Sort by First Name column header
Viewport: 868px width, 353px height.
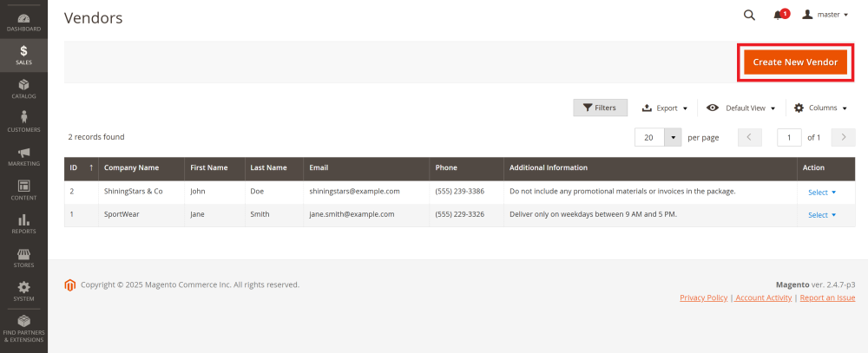tap(214, 167)
